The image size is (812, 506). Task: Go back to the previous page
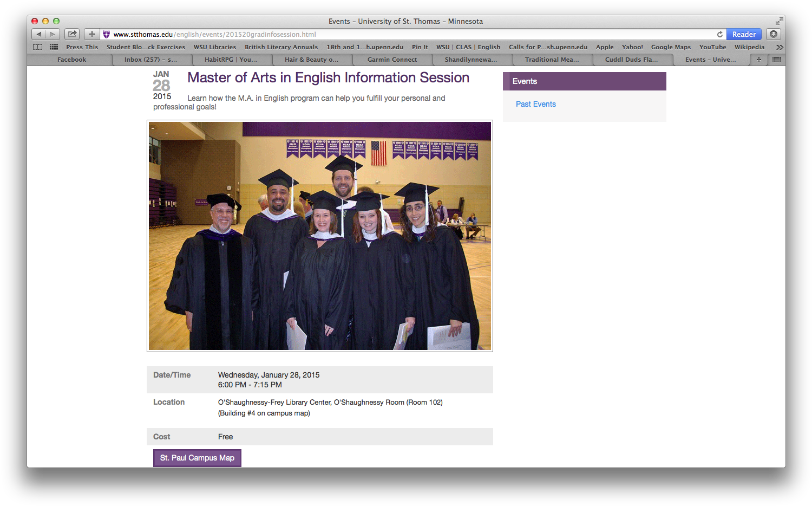click(x=38, y=34)
